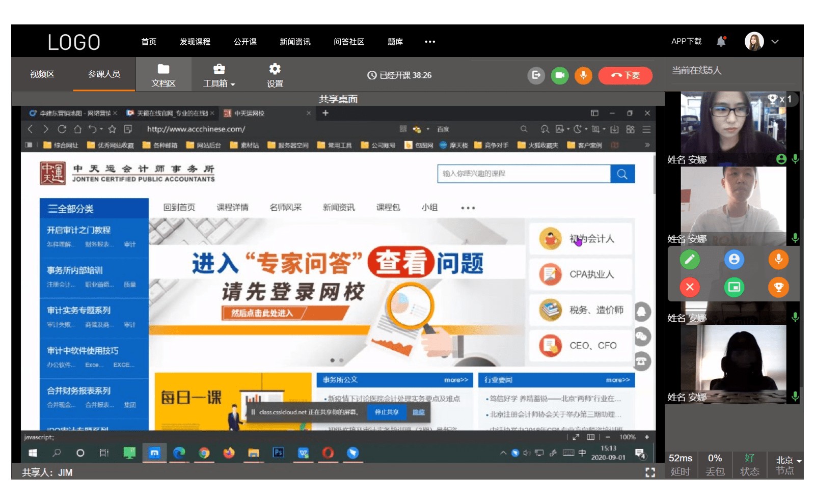815x504 pixels.
Task: Click the notification bell next to APP下载
Action: (721, 41)
